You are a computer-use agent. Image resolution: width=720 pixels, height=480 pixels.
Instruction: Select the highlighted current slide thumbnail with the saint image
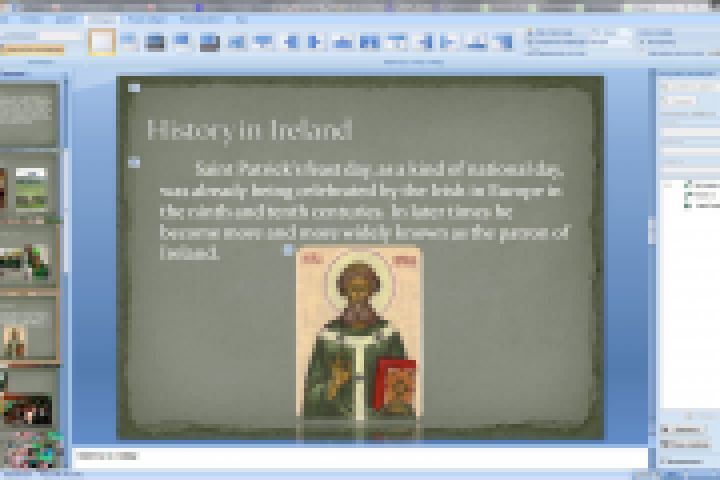(x=29, y=327)
